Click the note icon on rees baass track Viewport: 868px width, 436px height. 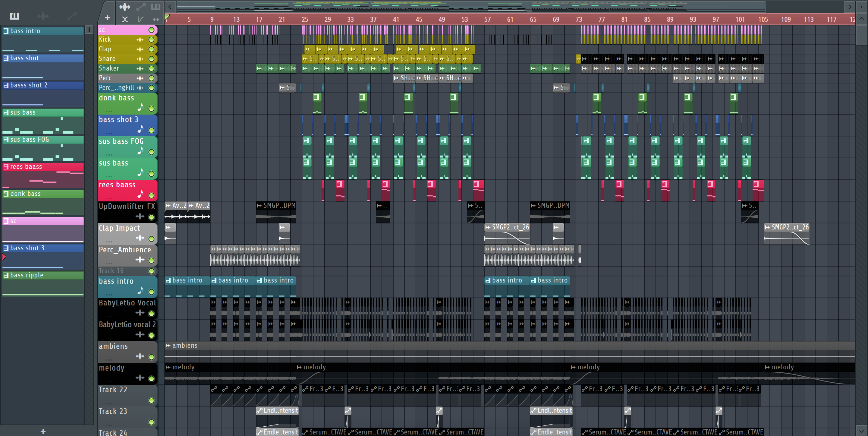[140, 194]
